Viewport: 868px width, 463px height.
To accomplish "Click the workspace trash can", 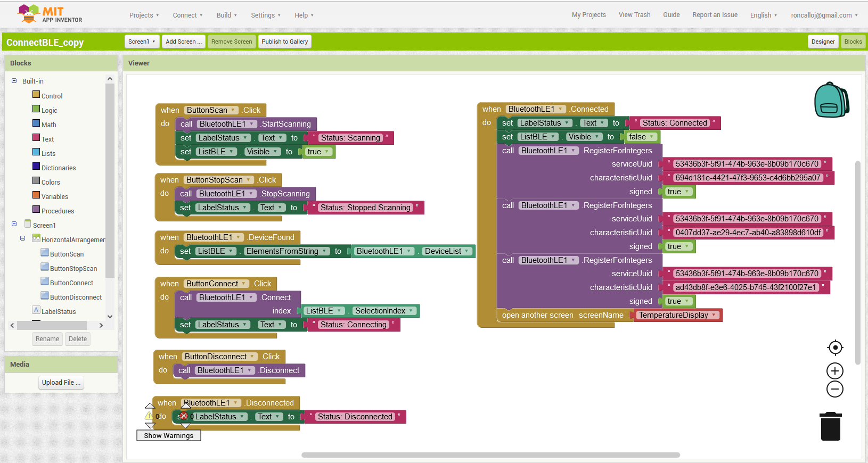I will pyautogui.click(x=831, y=426).
